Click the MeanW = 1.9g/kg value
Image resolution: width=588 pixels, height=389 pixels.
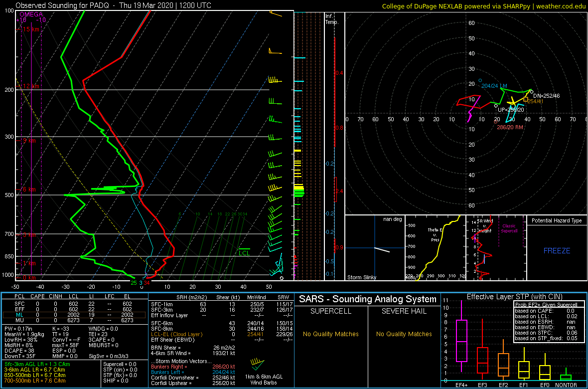click(23, 334)
